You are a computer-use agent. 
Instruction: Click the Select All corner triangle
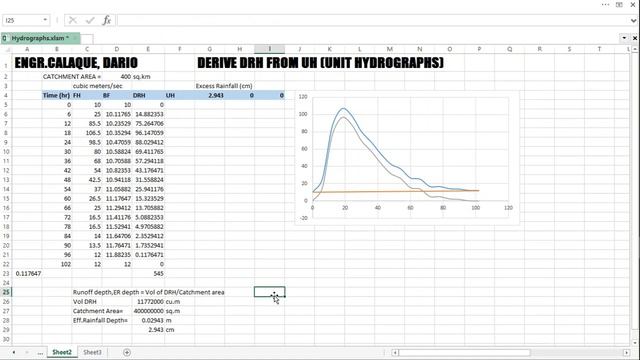[7, 49]
